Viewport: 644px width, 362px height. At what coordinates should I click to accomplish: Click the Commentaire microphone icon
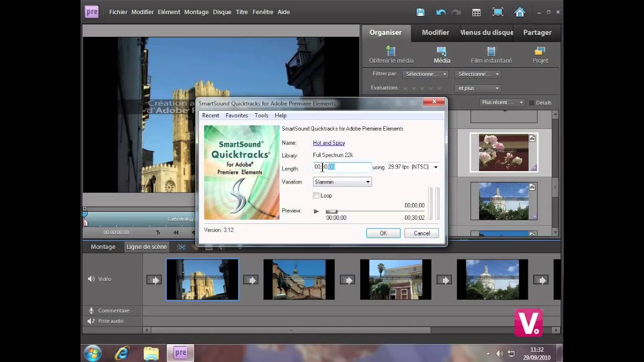click(x=91, y=311)
